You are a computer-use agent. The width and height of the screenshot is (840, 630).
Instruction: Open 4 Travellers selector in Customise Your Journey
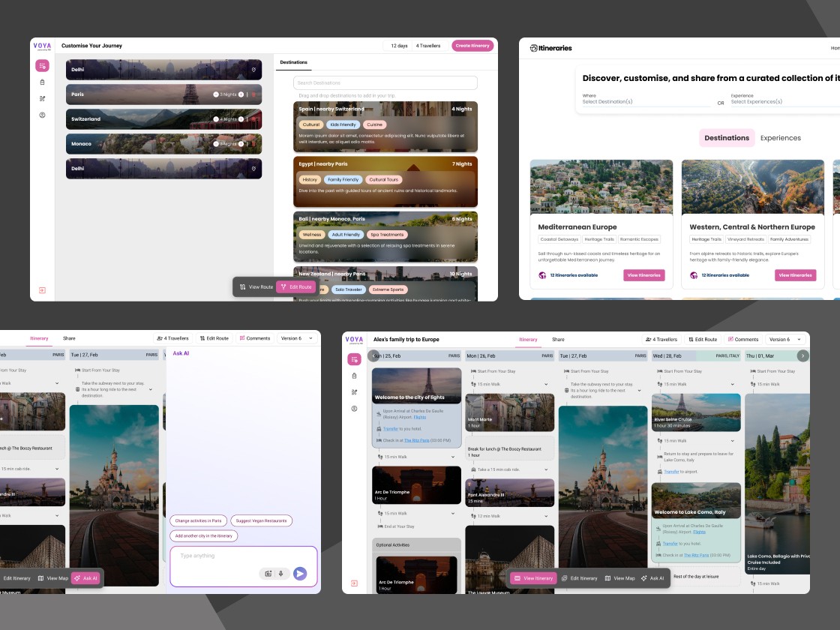point(428,46)
